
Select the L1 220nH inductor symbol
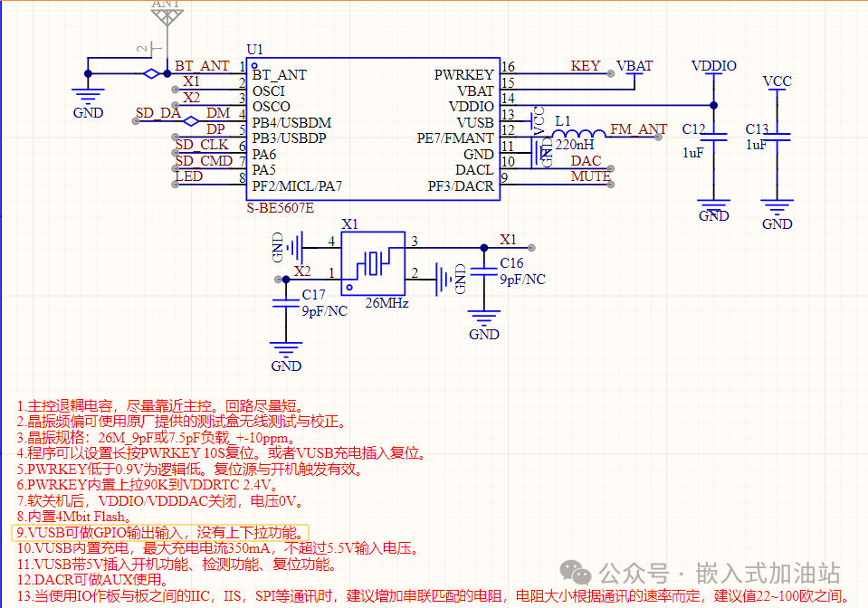click(x=577, y=134)
